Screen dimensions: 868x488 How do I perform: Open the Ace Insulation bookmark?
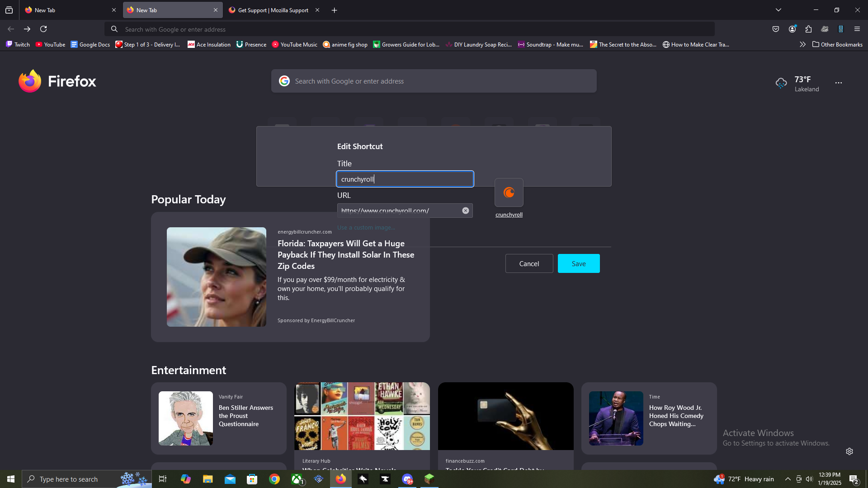point(209,44)
